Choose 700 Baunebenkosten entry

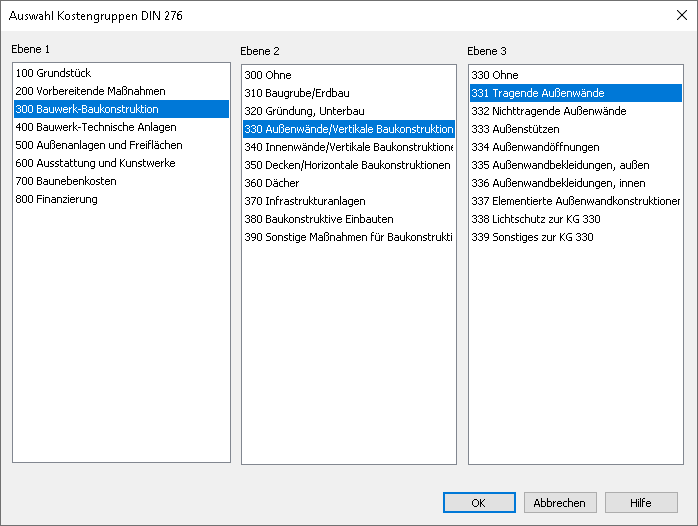pyautogui.click(x=121, y=181)
